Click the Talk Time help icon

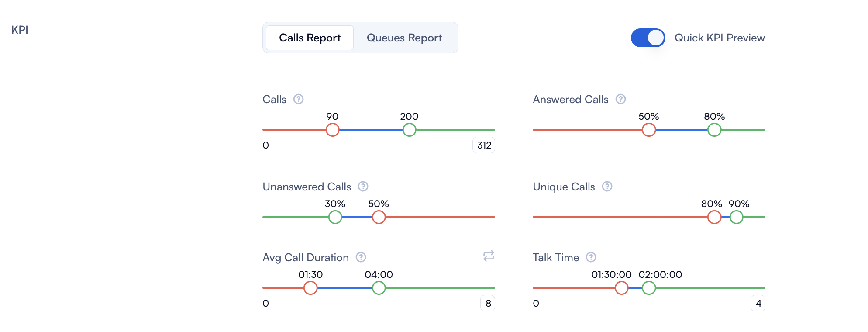click(x=591, y=257)
